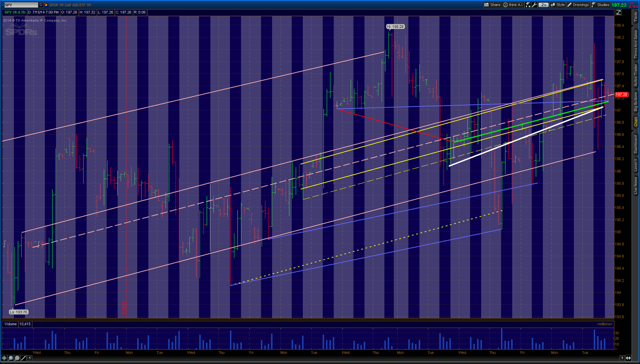Click the SPY 29 d 2h chart label

tap(15, 12)
